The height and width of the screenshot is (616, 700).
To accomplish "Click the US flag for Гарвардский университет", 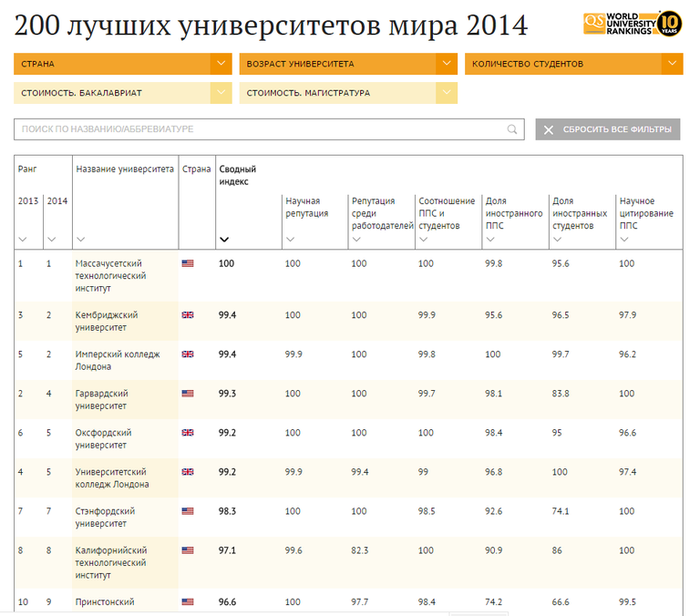I will pyautogui.click(x=188, y=394).
